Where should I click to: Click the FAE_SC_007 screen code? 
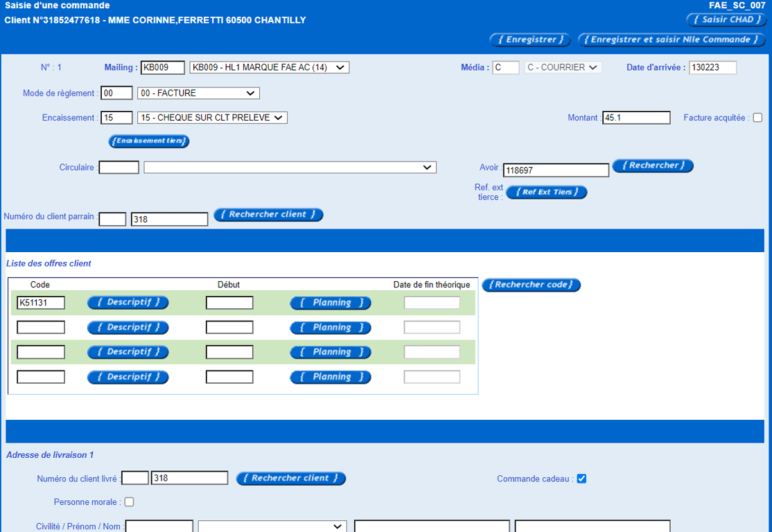737,6
